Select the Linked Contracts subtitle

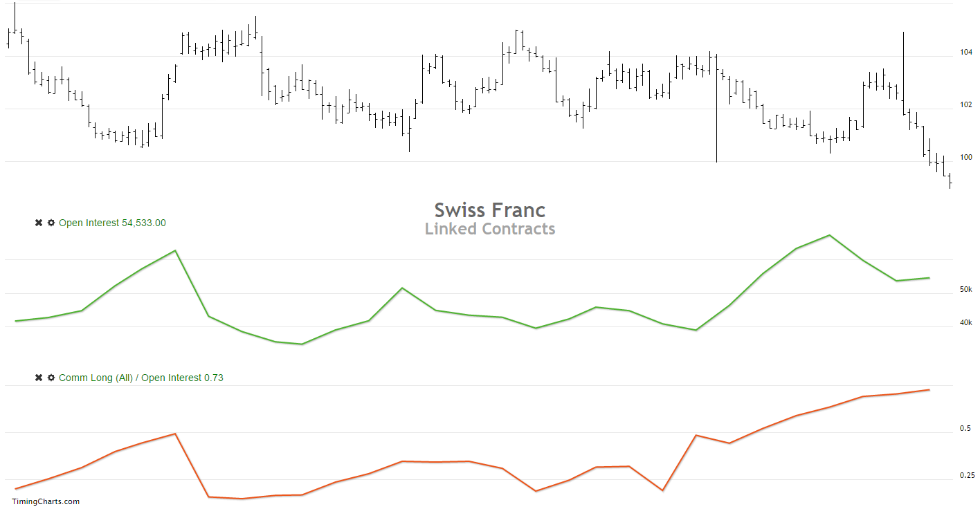[x=490, y=228]
